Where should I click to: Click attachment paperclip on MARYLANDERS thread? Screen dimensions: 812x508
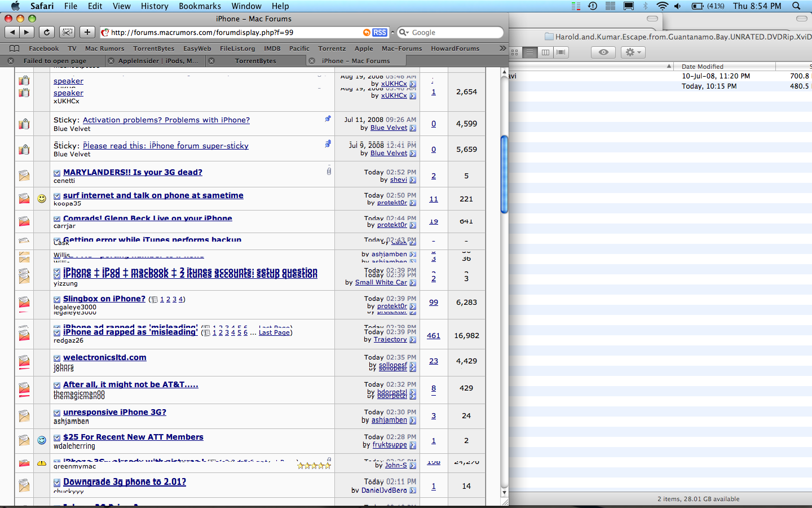coord(329,171)
